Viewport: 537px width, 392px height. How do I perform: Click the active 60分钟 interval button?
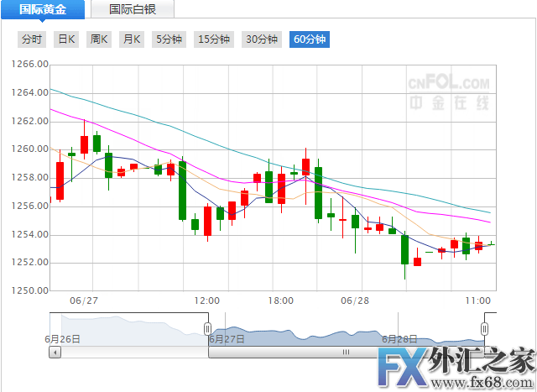(x=309, y=39)
